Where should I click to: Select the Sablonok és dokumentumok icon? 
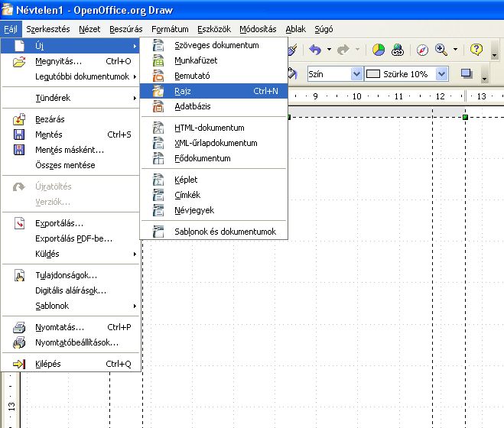pos(158,232)
